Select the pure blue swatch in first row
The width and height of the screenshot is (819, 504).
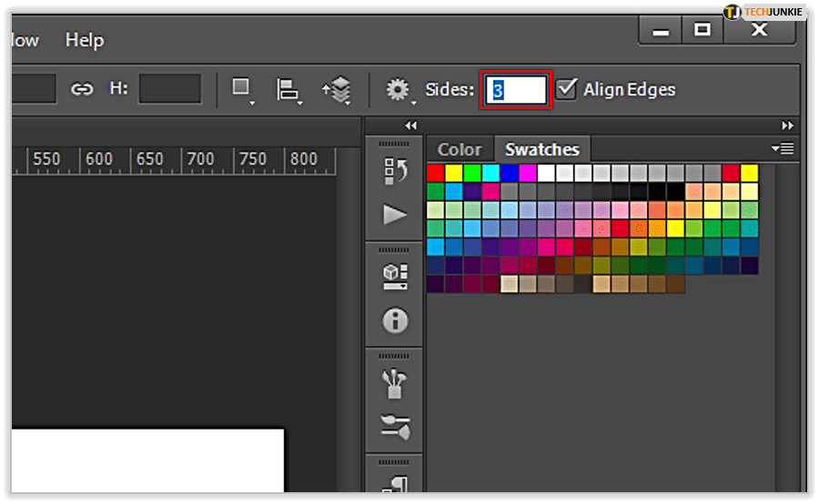coord(510,173)
